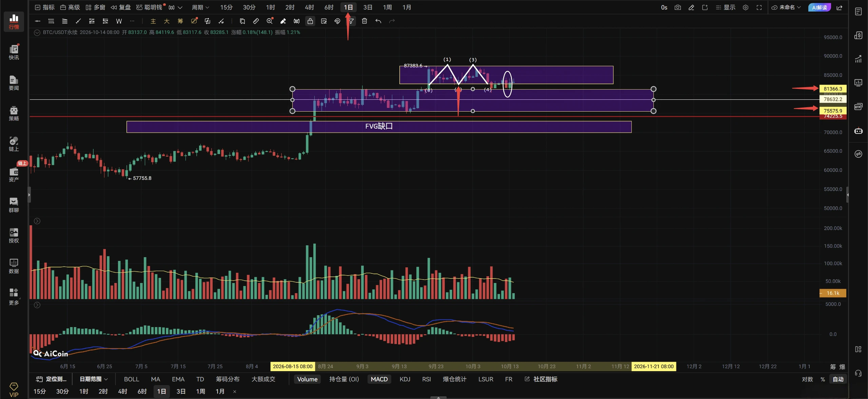The image size is (868, 399).
Task: Open the 链上 on-chain sidebar icon
Action: [14, 144]
